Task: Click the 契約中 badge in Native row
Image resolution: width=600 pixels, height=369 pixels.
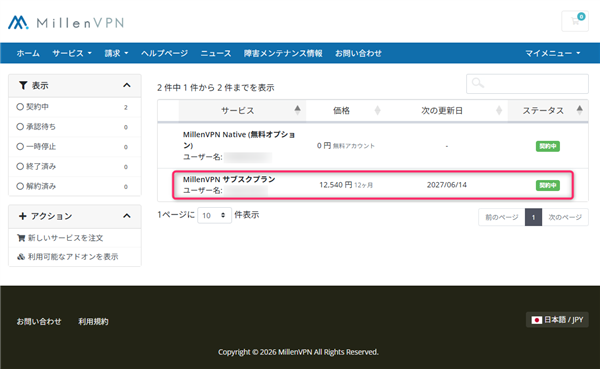Action: tap(548, 146)
